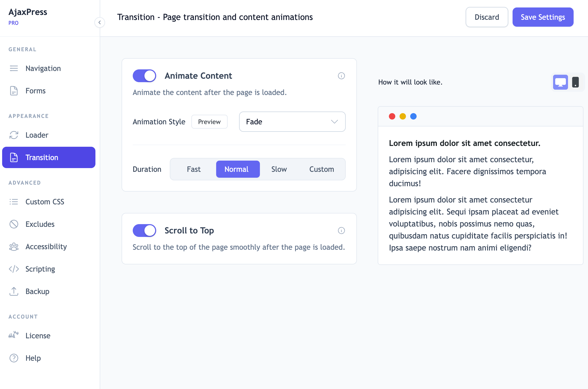The image size is (588, 389).
Task: Switch to mobile preview device icon
Action: [x=575, y=82]
